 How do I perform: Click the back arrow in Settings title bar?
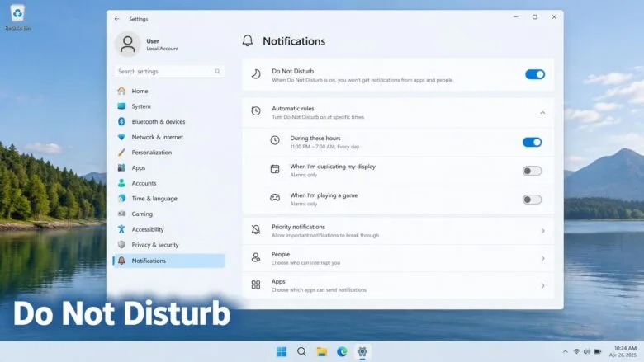[x=117, y=19]
